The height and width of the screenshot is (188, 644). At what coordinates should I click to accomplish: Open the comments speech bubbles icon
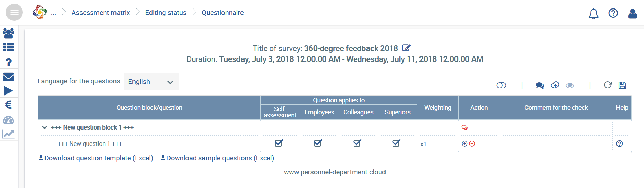540,86
